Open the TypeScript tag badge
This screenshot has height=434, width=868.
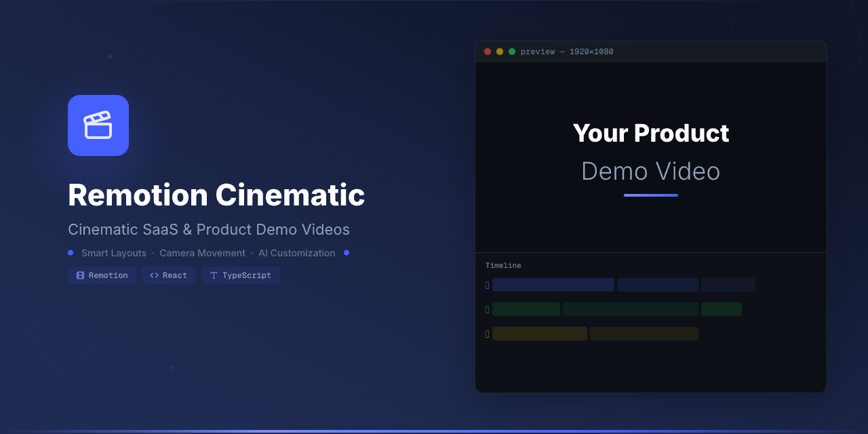(241, 275)
